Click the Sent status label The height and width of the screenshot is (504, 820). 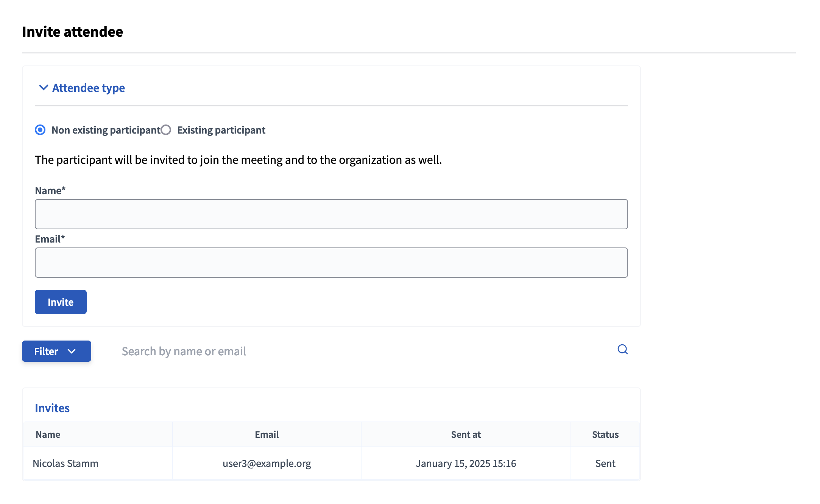tap(605, 463)
